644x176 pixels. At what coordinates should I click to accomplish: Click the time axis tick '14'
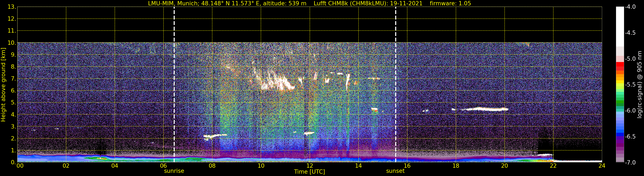[x=358, y=166]
